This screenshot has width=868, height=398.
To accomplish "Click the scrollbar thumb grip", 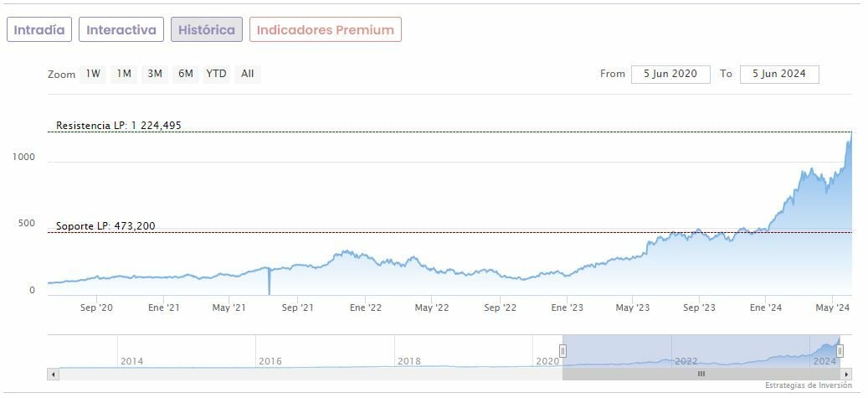I will (701, 374).
